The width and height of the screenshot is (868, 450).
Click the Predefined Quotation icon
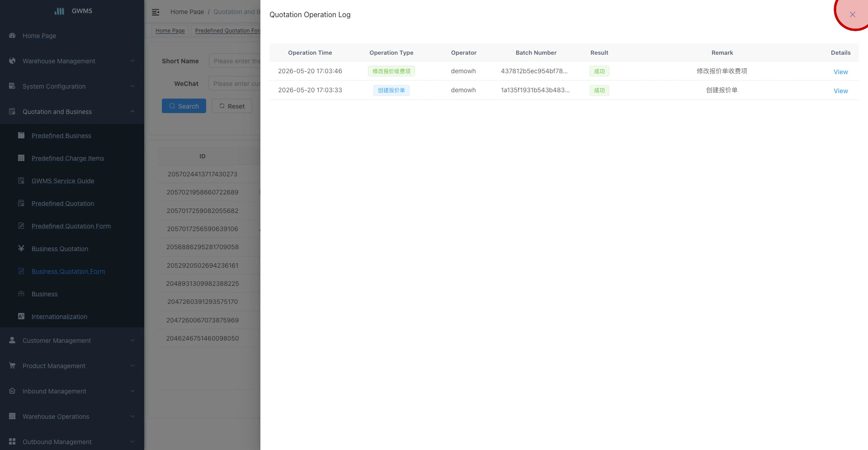(x=21, y=203)
